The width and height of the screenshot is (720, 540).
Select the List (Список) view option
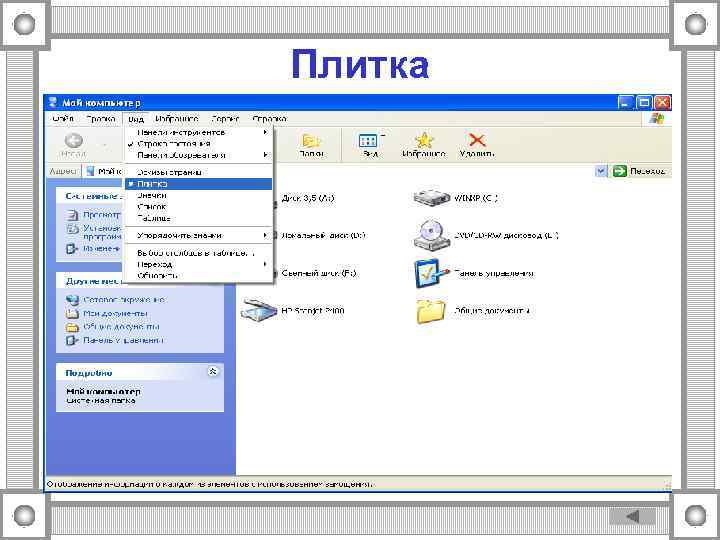(198, 207)
